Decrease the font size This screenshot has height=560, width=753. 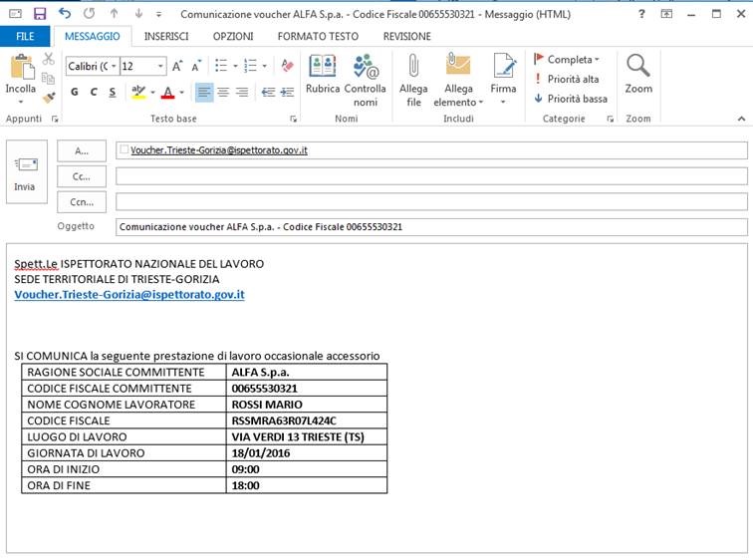(196, 66)
